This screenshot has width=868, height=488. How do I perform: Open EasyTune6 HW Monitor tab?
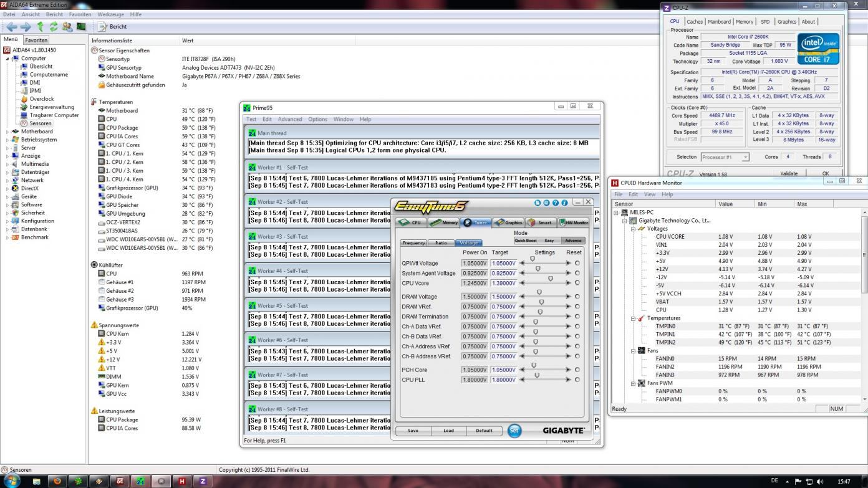(573, 222)
